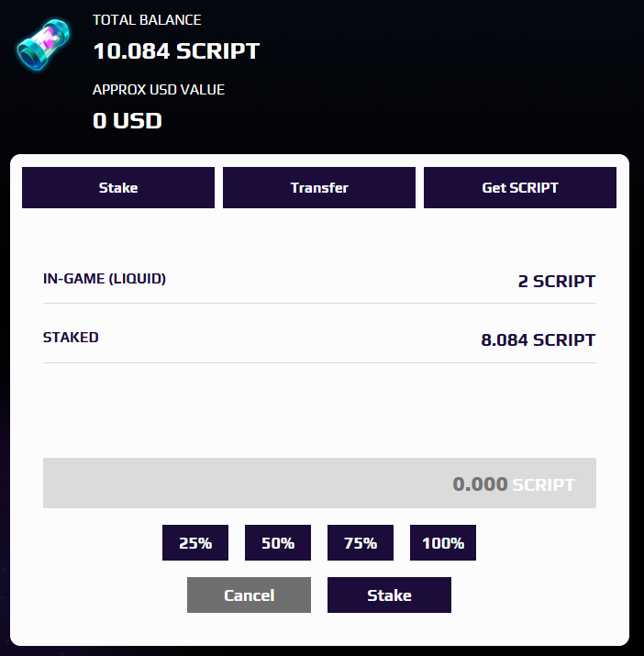644x656 pixels.
Task: Confirm with Stake button next to Cancel
Action: coord(389,595)
